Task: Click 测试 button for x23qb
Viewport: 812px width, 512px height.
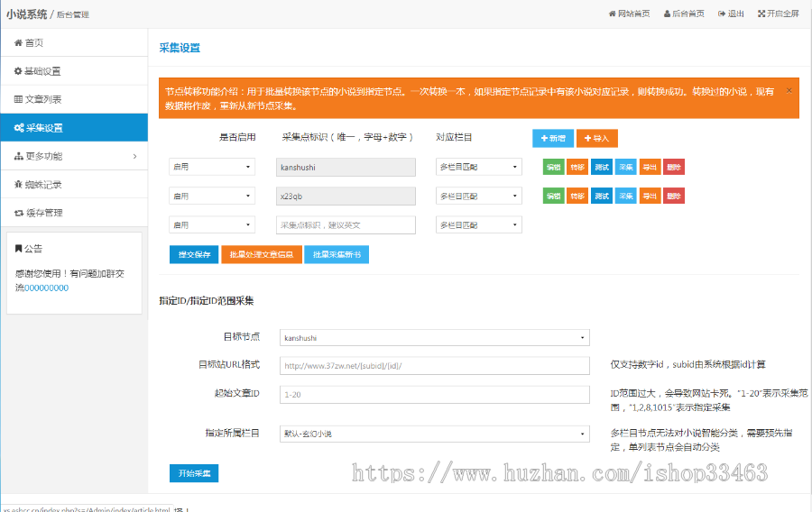Action: click(x=602, y=196)
